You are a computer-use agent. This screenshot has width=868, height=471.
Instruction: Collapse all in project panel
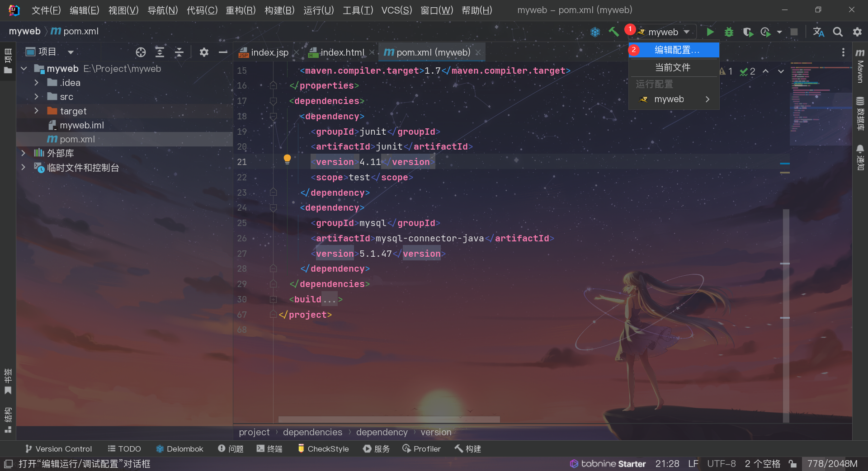[179, 52]
